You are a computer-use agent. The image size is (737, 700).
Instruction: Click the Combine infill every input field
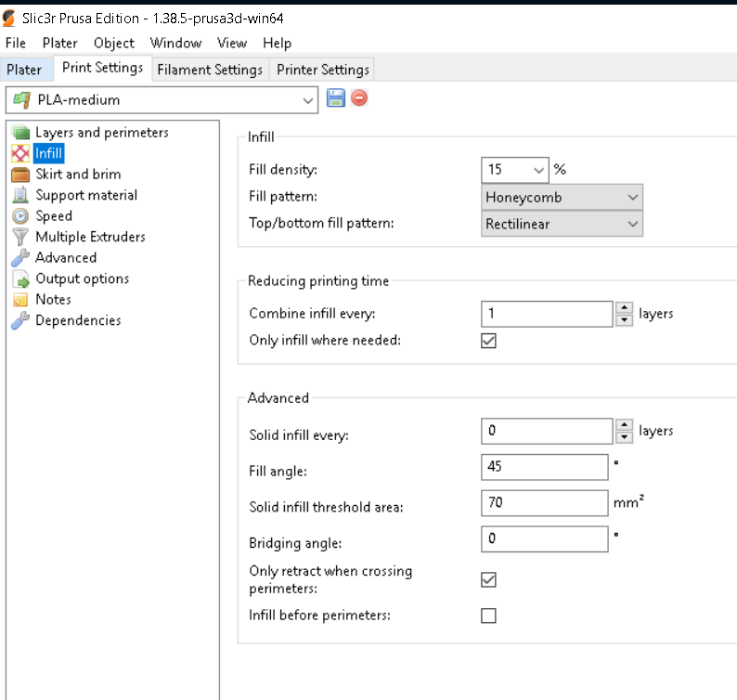pos(547,314)
